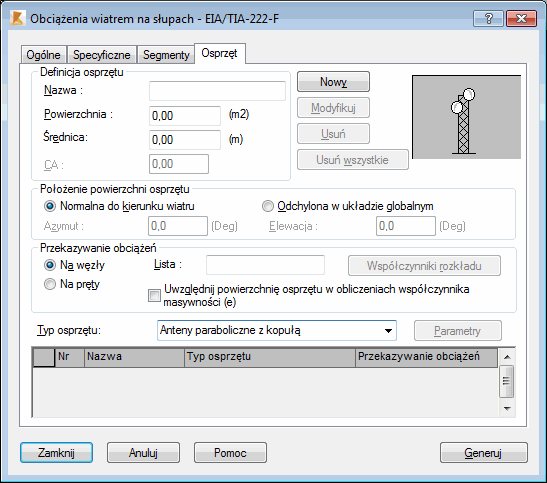This screenshot has width=547, height=483.
Task: Choose the 'Na pręty' radio button
Action: click(x=50, y=284)
